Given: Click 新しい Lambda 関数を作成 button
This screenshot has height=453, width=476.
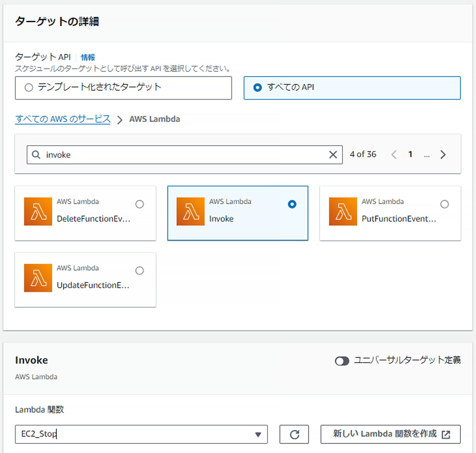Looking at the screenshot, I should point(390,434).
